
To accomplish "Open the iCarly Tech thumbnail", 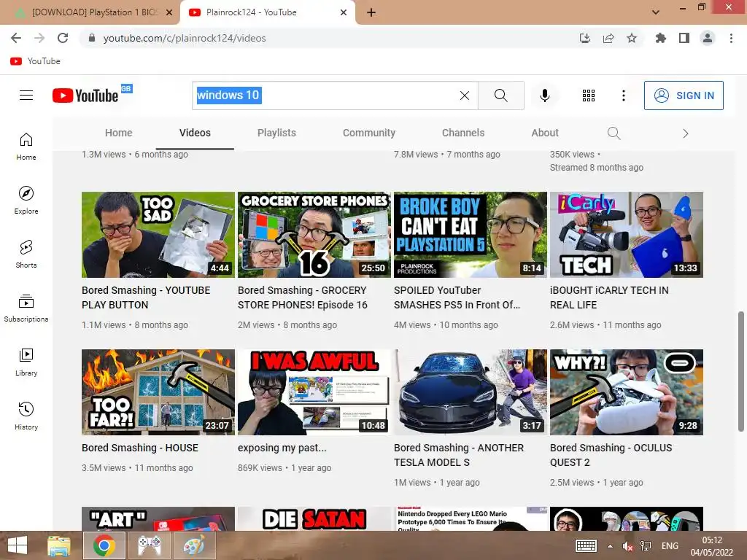I will click(627, 235).
